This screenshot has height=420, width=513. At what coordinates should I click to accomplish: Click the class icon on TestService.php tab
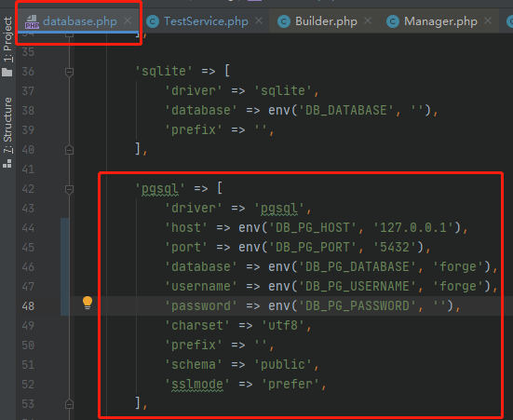tap(153, 21)
